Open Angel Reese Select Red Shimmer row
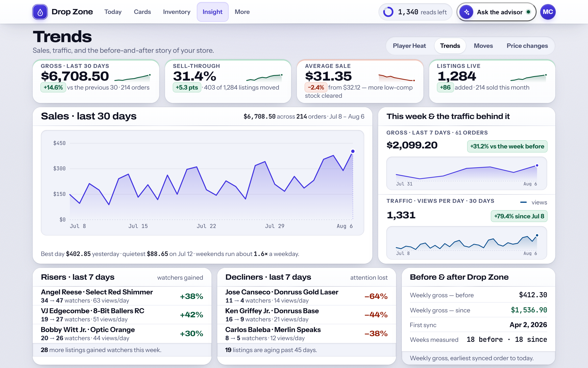588x368 pixels. click(122, 296)
